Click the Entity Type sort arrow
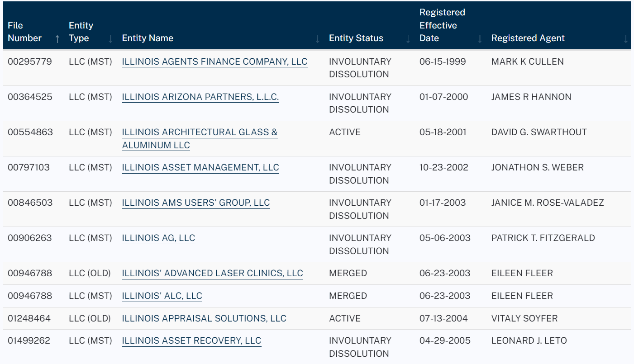 coord(110,39)
